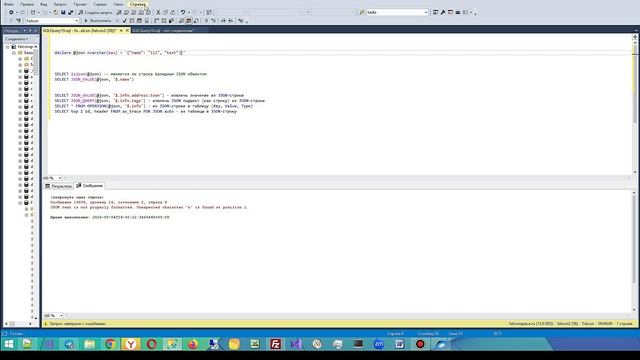Image resolution: width=640 pixels, height=360 pixels.
Task: Close the active SQLQuery tab
Action: click(x=127, y=31)
